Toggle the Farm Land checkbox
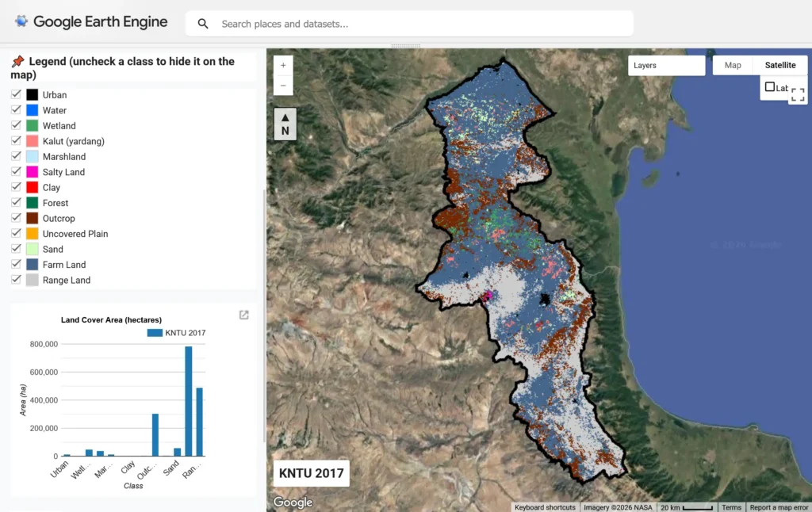812x512 pixels. tap(16, 264)
